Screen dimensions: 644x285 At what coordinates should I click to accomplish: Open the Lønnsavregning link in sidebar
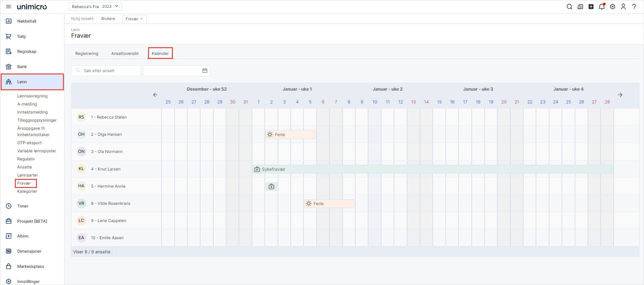[x=32, y=96]
